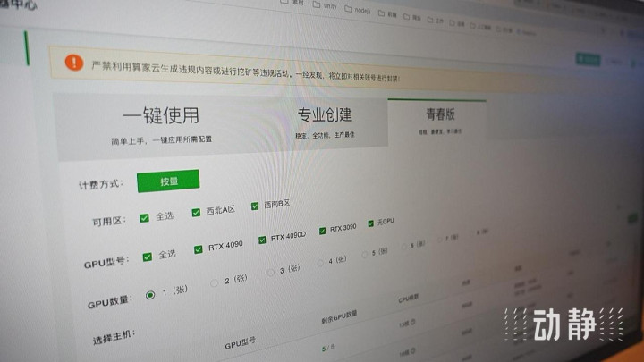Click the 剩余GPU数量 column header

339,316
